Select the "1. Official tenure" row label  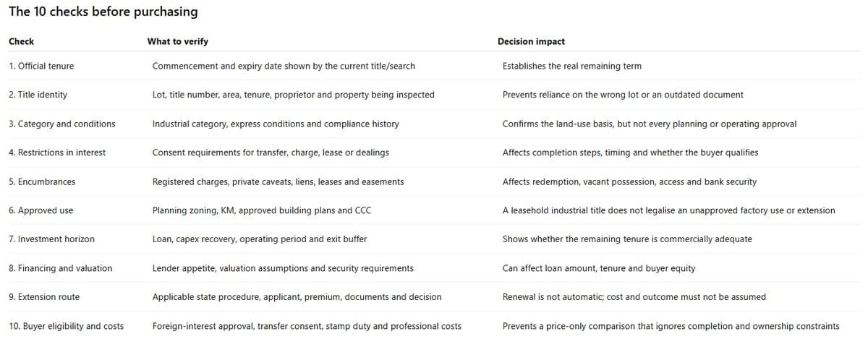(41, 66)
